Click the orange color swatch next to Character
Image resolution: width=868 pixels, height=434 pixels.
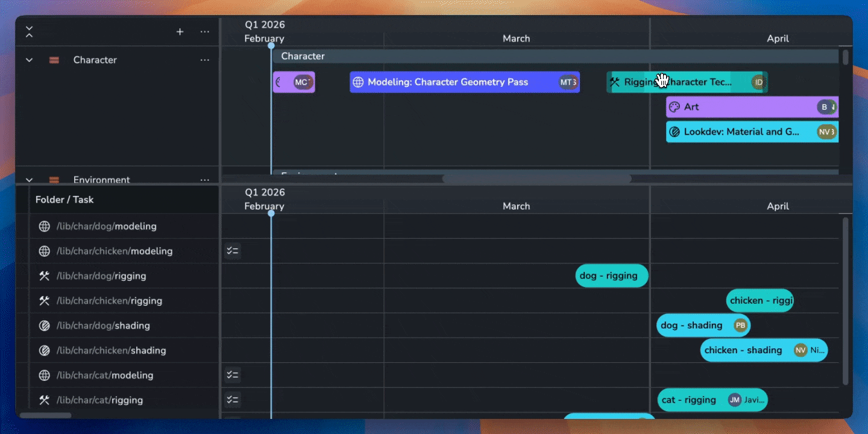point(54,60)
